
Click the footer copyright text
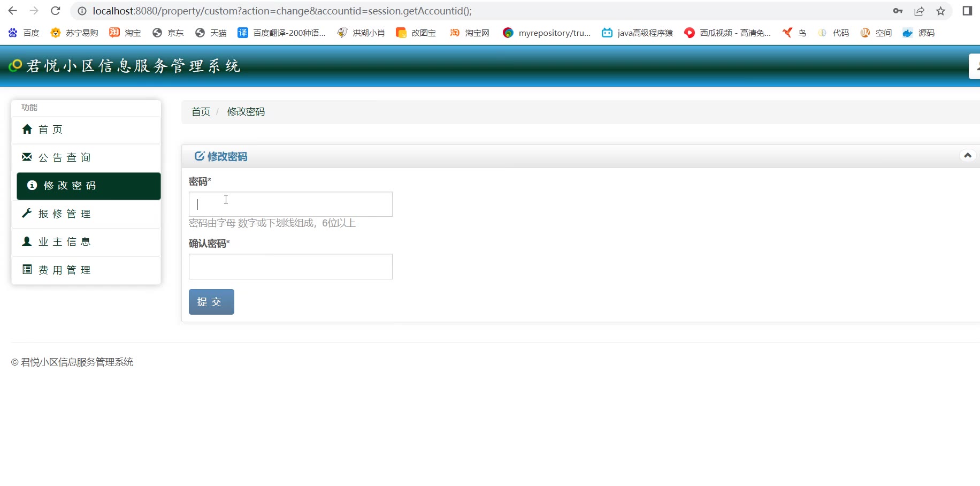pos(72,362)
